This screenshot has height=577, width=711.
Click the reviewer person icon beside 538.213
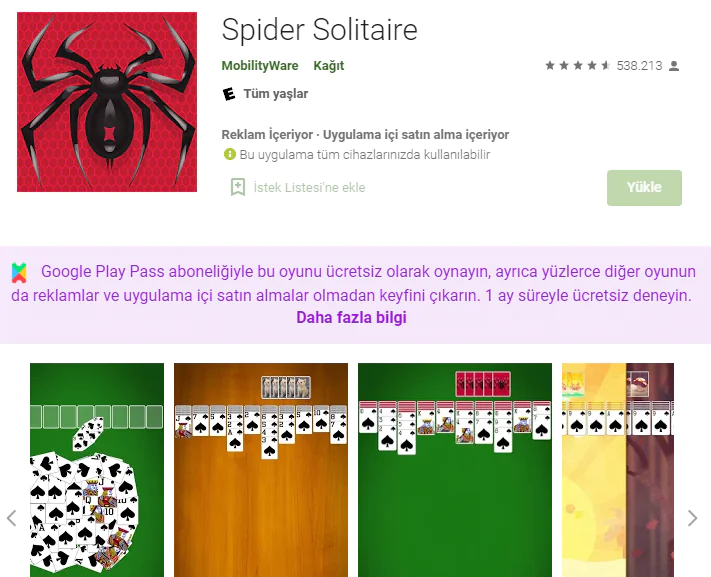coord(674,66)
